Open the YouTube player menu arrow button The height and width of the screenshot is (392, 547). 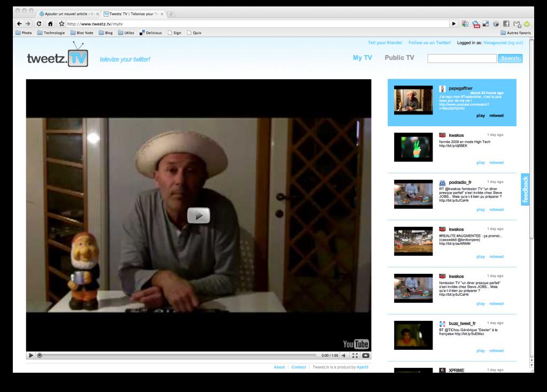[366, 356]
